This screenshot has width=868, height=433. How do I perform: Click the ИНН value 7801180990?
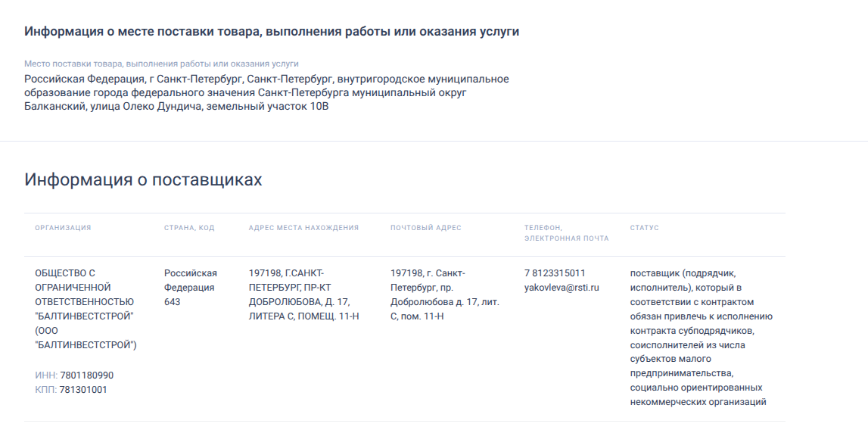click(86, 375)
